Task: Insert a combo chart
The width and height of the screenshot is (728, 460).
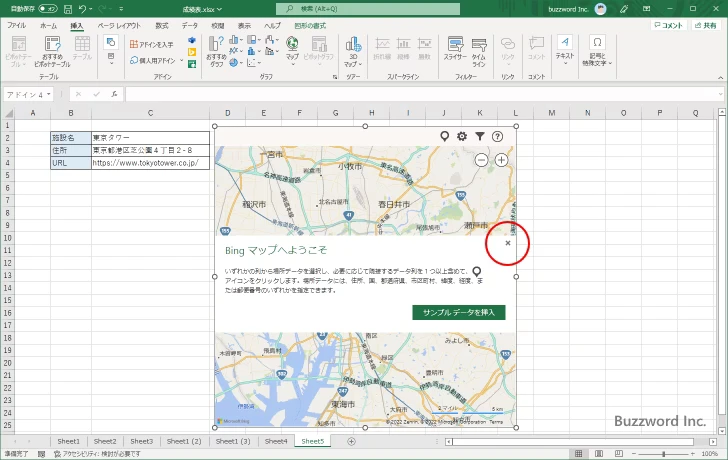Action: pos(271,51)
